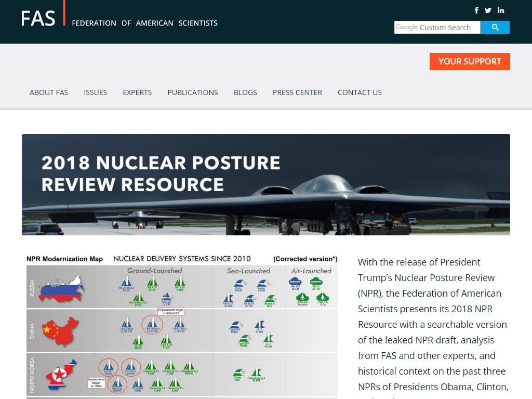Click 'Deployments began in 2006/2007' callout
The width and height of the screenshot is (532, 399).
click(170, 312)
